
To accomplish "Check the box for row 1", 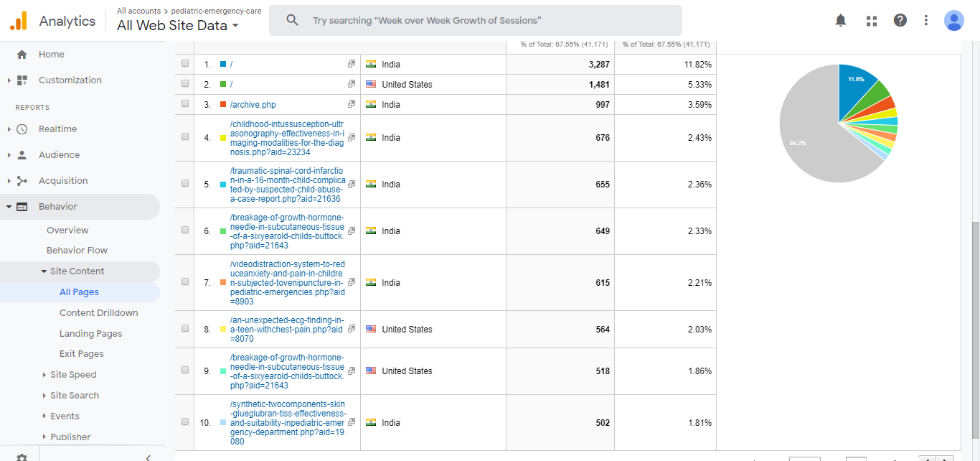I will click(185, 64).
